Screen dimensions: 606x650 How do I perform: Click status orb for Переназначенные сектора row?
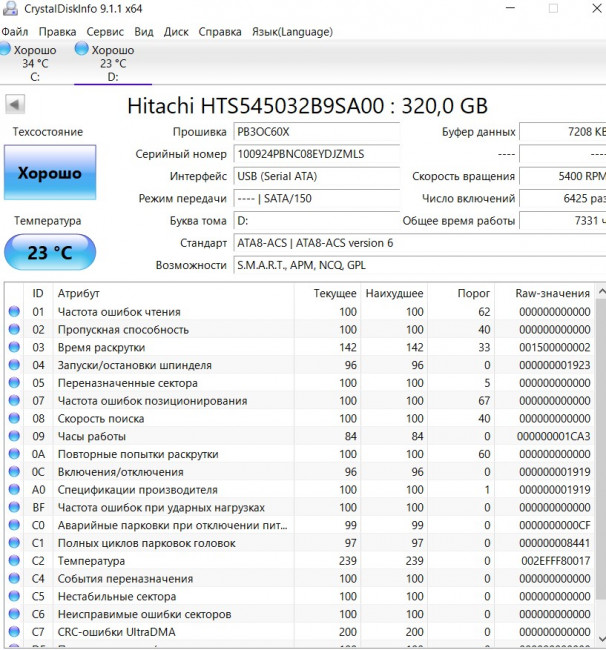14,382
